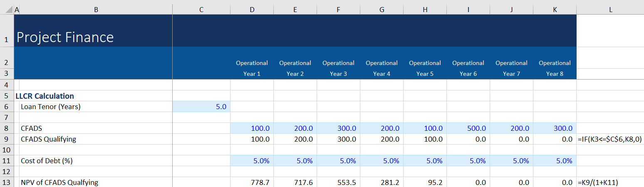
Task: Select column header G
Action: (x=381, y=10)
